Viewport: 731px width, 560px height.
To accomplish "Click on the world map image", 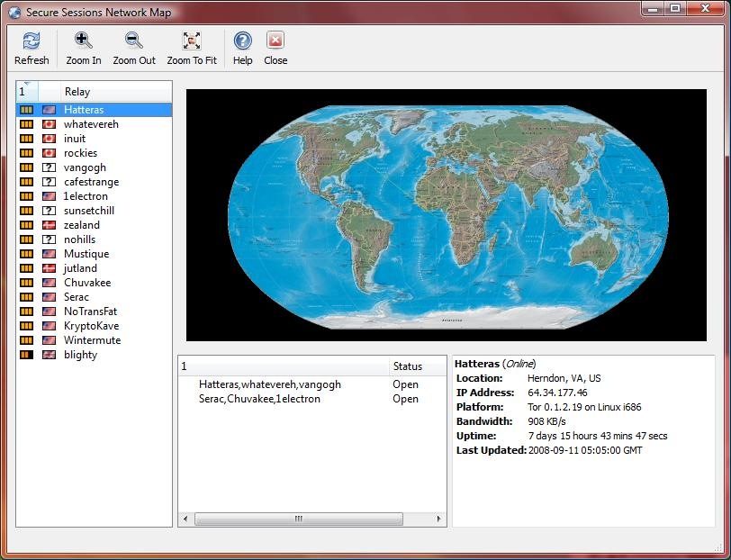I will tap(447, 214).
